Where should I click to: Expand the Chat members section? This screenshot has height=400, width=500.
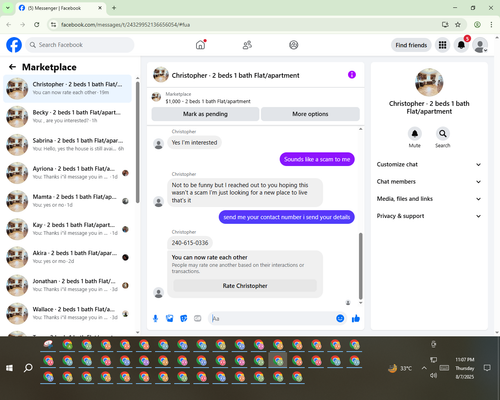pos(429,182)
